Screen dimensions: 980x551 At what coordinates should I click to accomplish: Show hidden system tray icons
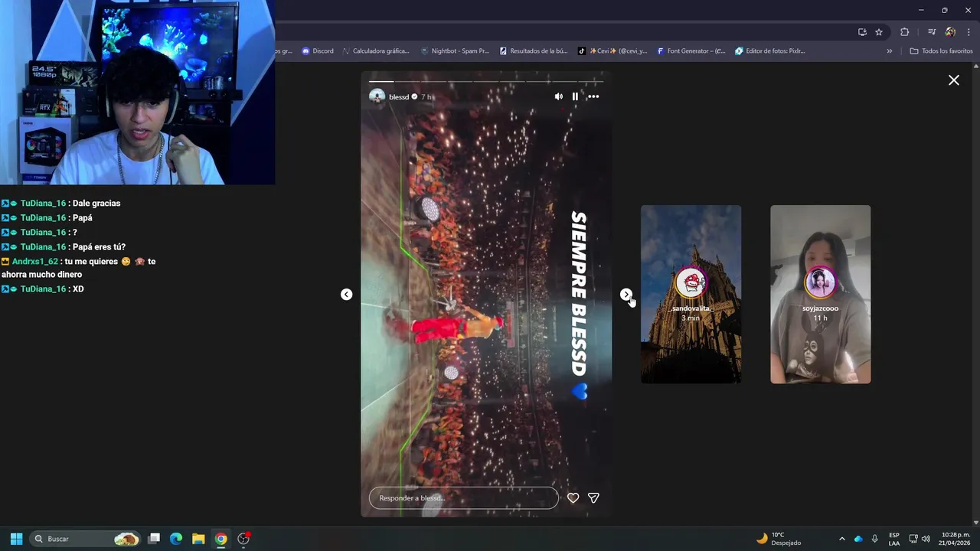click(x=842, y=539)
